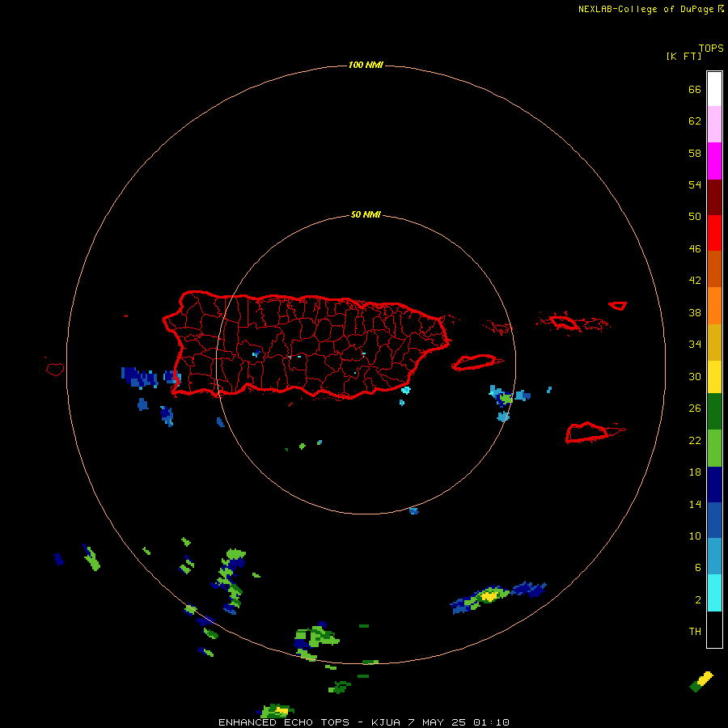Click the TH threshold legend label
The image size is (728, 728).
pyautogui.click(x=695, y=631)
